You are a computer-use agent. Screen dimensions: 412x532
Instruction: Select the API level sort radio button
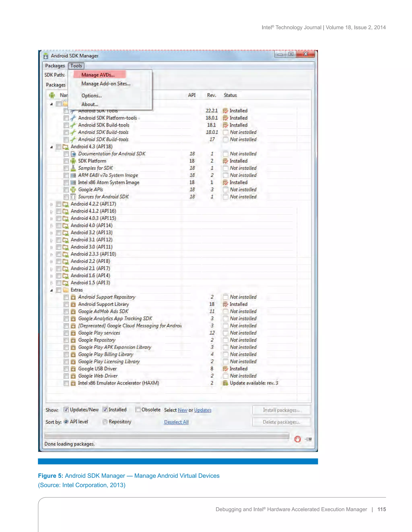point(66,422)
